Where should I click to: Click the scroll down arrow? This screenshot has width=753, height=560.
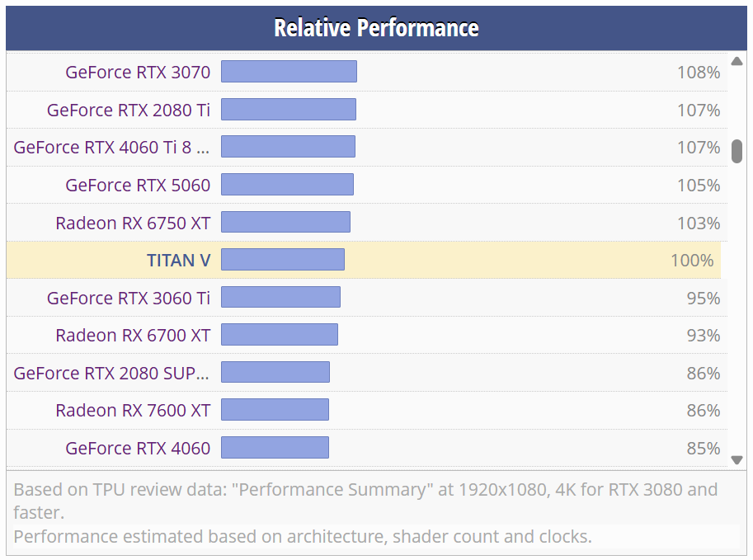(737, 460)
